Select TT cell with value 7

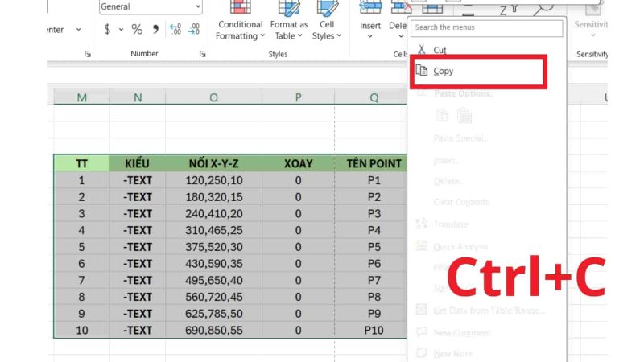point(82,280)
